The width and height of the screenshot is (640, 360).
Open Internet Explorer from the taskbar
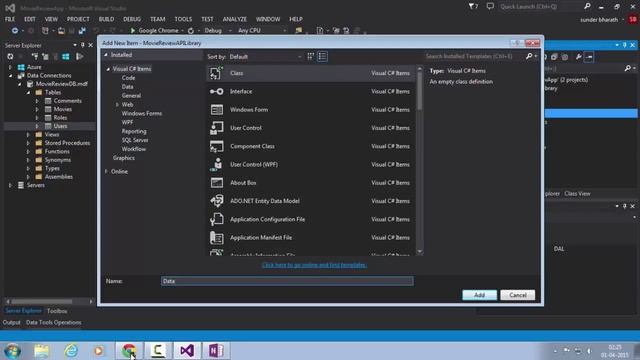point(71,351)
